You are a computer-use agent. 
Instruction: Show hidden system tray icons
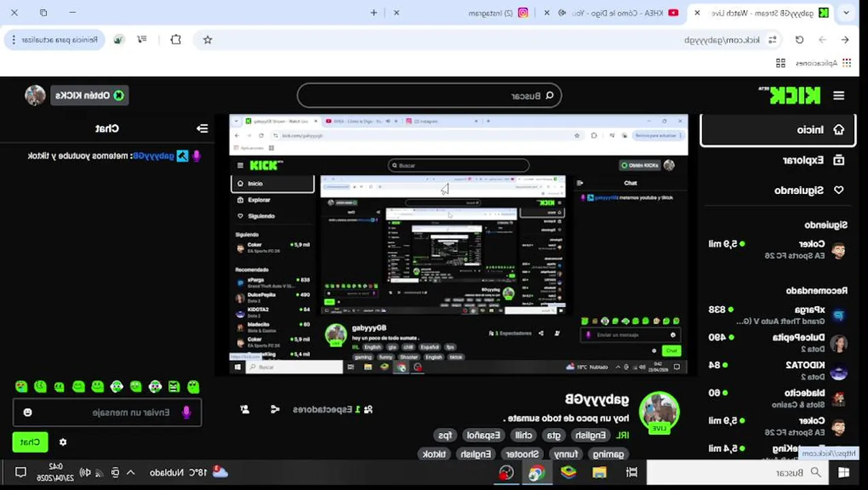(131, 472)
